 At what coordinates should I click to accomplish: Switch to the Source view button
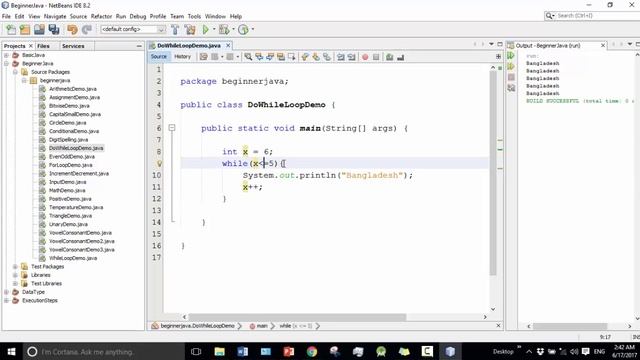click(x=159, y=57)
